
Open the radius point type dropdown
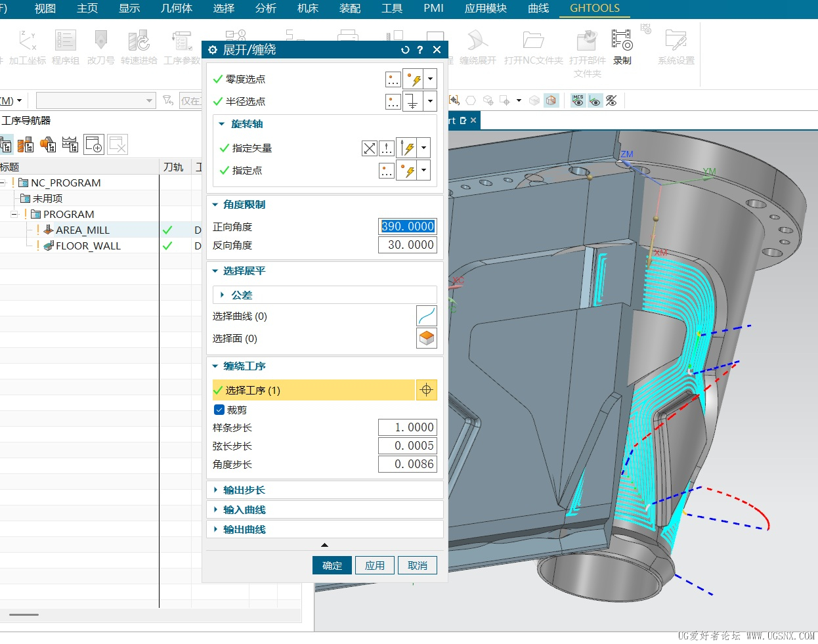[431, 101]
